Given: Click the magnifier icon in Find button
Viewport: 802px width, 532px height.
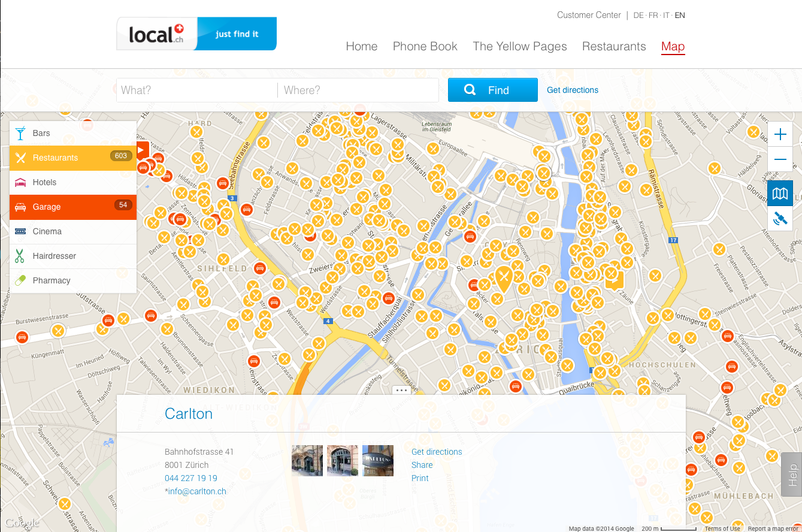Looking at the screenshot, I should (x=470, y=90).
